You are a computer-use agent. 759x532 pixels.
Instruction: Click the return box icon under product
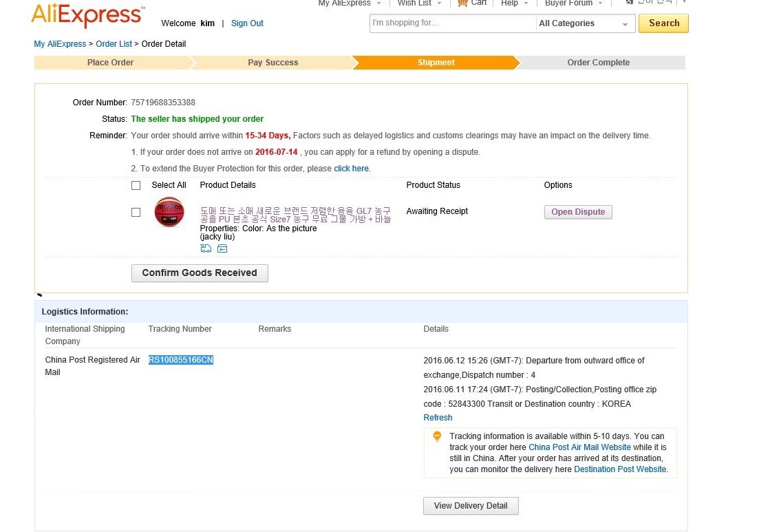(222, 248)
